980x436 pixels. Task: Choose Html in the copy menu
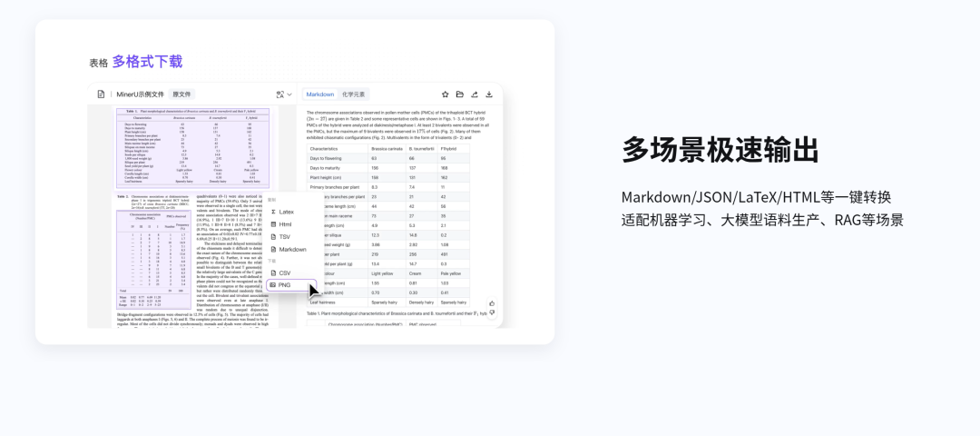285,224
